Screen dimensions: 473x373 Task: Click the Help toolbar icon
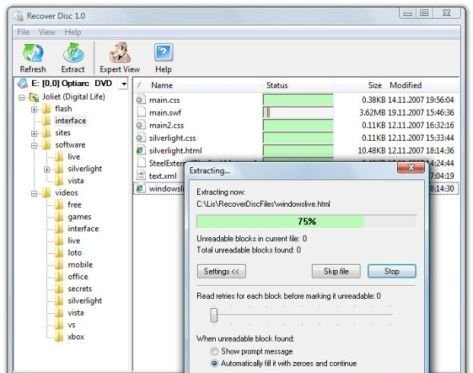[163, 53]
